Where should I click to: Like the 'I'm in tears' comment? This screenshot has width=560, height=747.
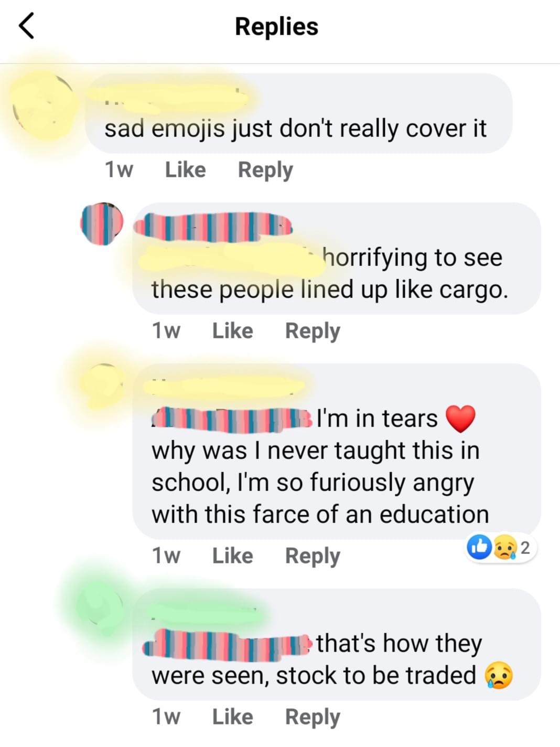click(x=232, y=556)
